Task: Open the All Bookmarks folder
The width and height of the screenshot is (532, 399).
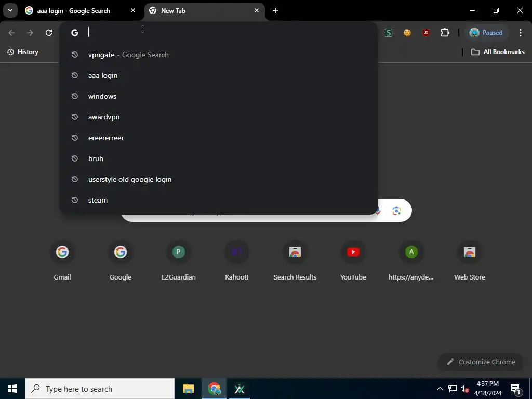Action: click(x=498, y=52)
